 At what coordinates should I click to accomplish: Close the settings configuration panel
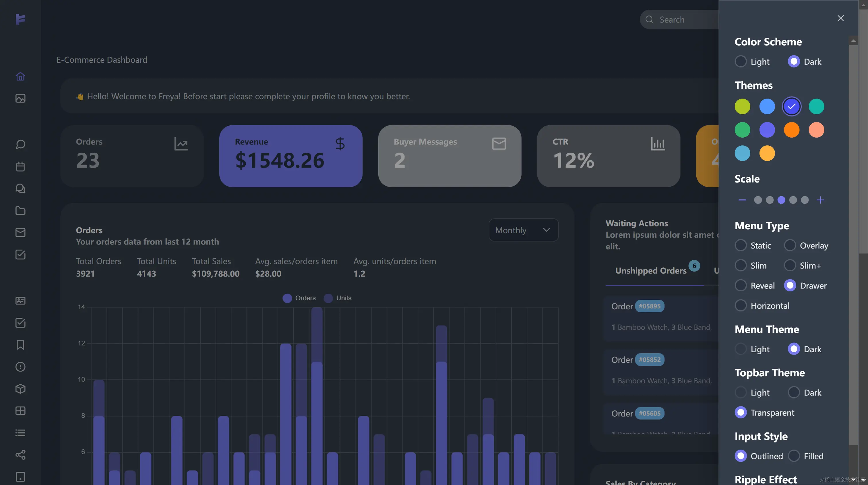[x=840, y=18]
